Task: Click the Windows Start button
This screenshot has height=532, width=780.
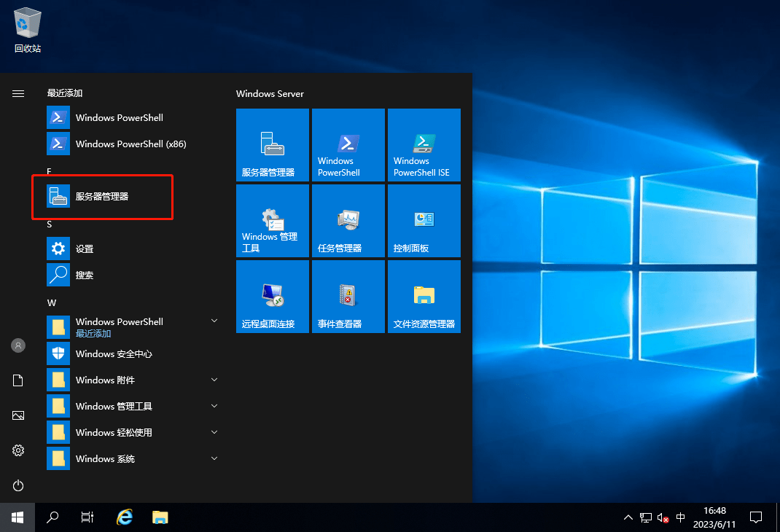Action: [17, 517]
